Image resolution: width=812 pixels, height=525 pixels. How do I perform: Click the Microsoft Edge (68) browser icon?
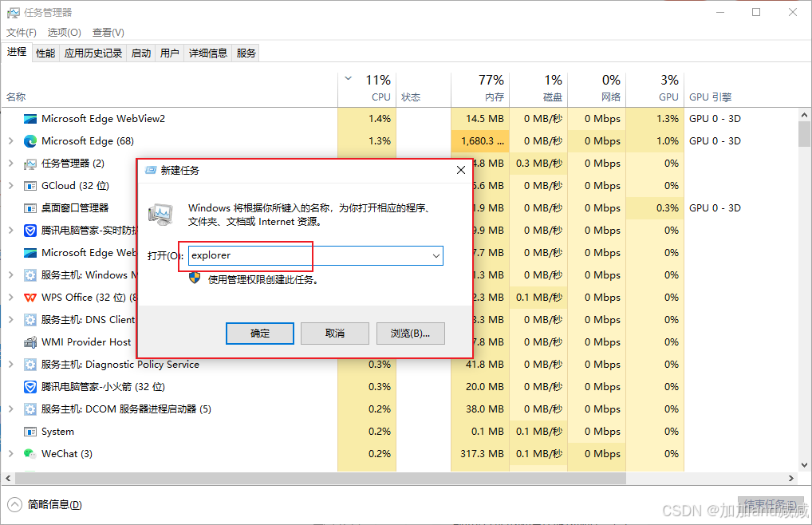[30, 141]
